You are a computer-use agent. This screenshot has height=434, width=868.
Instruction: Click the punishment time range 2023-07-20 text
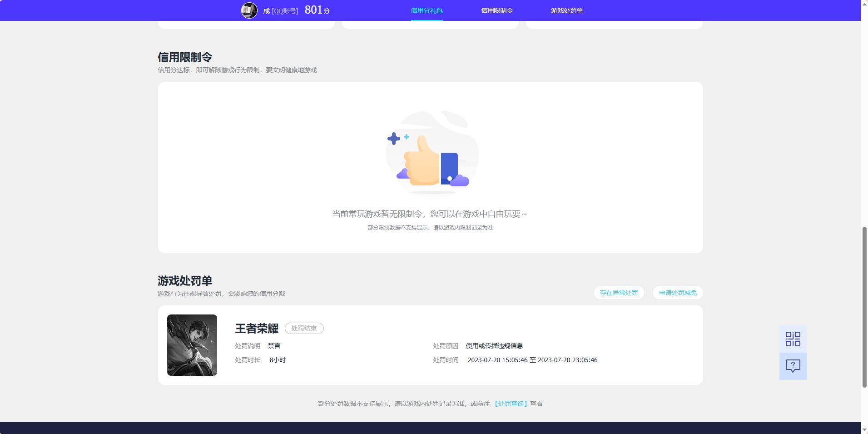point(532,360)
